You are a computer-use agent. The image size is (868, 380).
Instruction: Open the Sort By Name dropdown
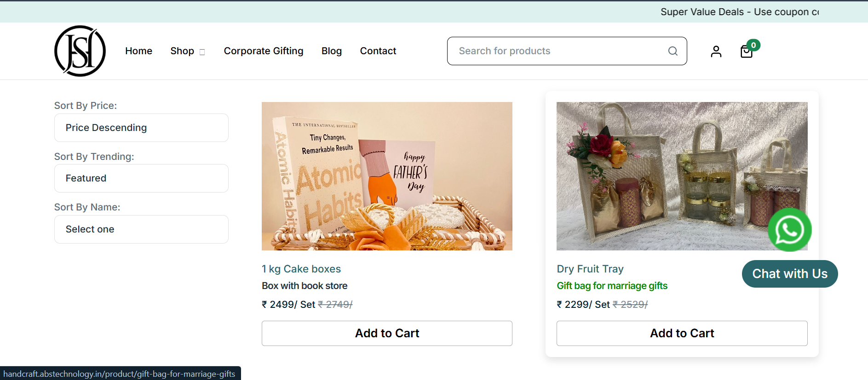pos(141,229)
